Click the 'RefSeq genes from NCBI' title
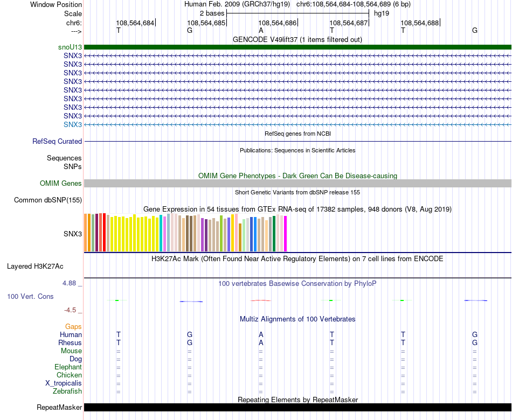 click(297, 134)
